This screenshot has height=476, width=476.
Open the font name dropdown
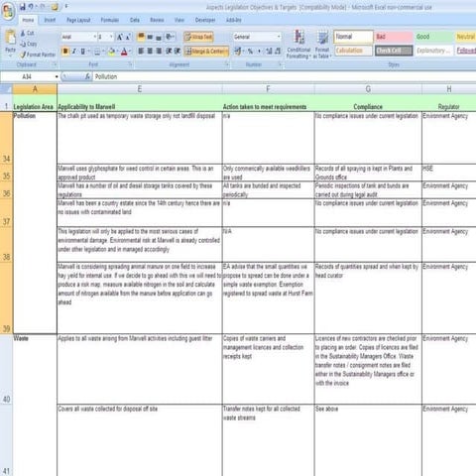point(95,37)
